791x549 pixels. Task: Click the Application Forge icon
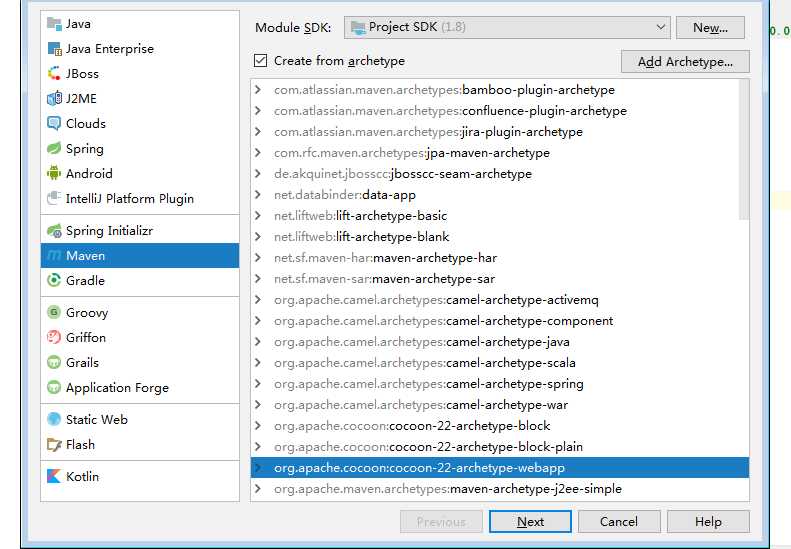click(x=54, y=388)
